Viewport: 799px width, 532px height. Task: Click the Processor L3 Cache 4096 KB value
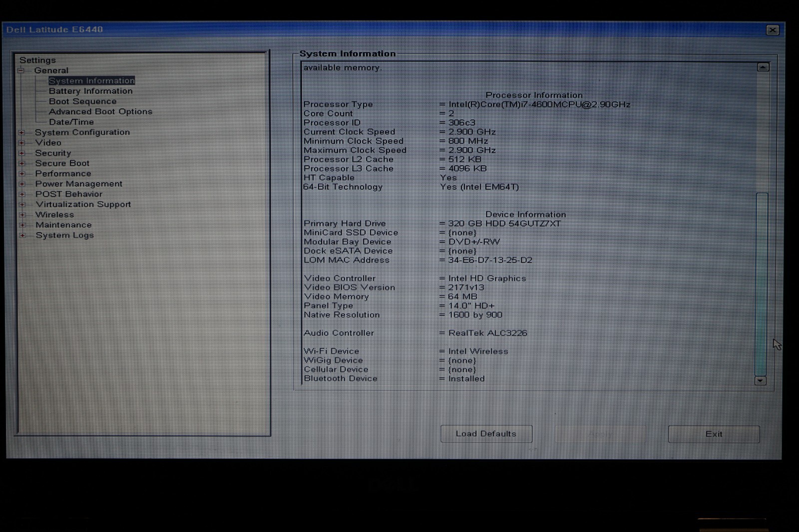click(467, 169)
